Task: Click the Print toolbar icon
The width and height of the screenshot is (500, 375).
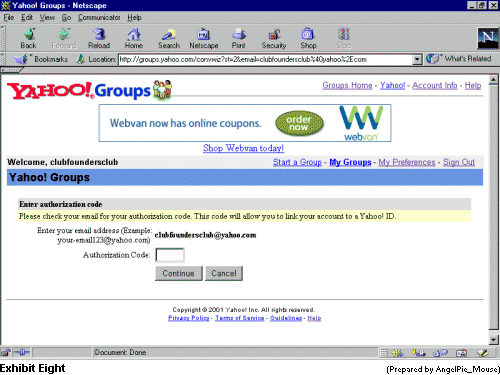Action: click(239, 38)
